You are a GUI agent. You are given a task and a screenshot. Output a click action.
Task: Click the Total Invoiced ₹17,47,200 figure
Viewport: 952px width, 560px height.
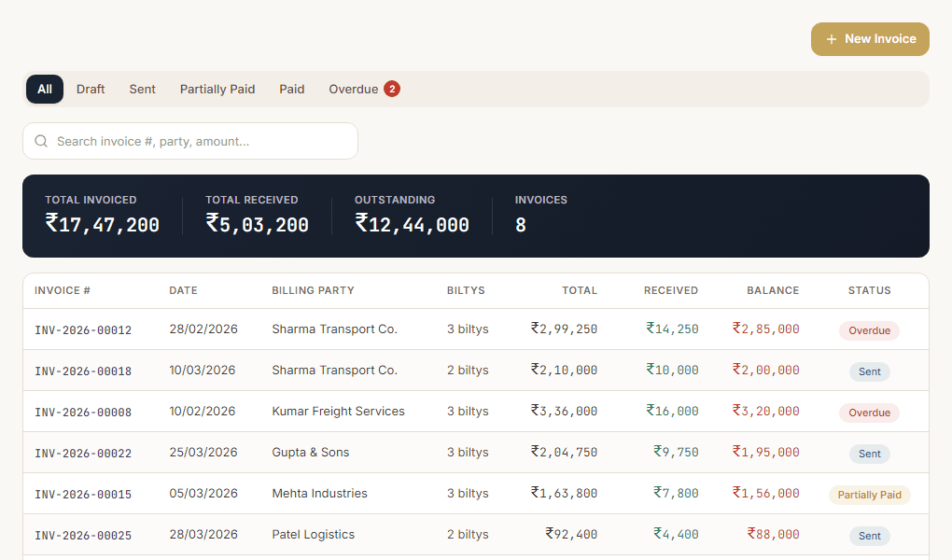point(102,224)
